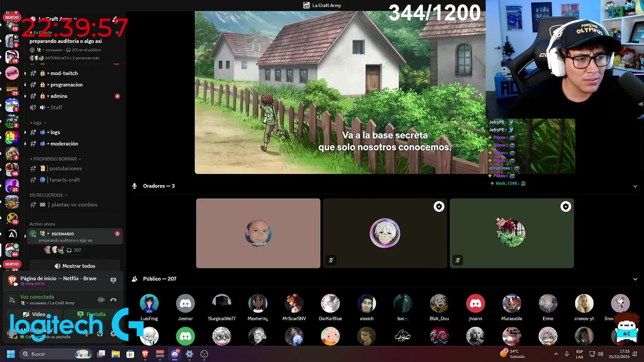Open Discord user settings gear

coord(113,333)
